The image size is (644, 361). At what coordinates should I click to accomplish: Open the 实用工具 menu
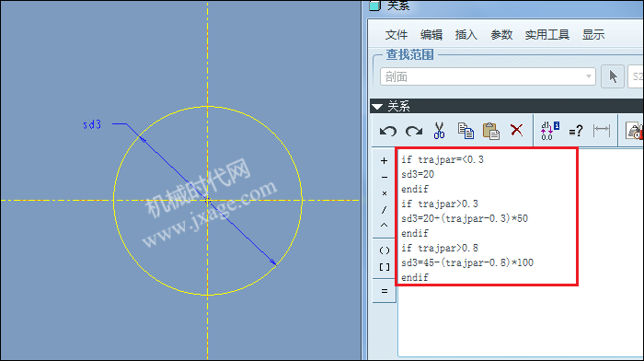[547, 35]
